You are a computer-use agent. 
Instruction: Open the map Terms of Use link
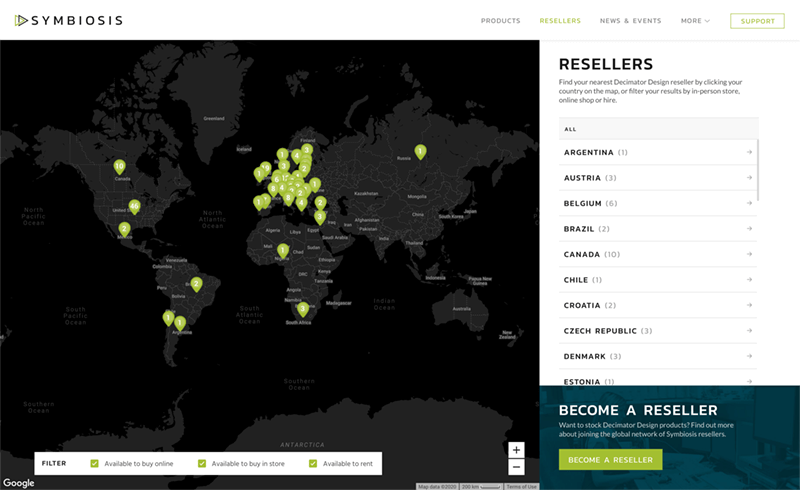coord(521,487)
